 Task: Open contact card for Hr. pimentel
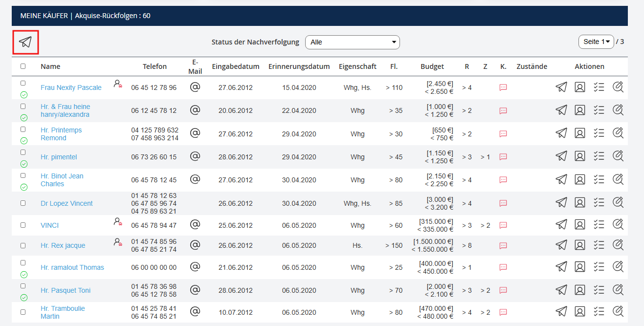coord(580,156)
